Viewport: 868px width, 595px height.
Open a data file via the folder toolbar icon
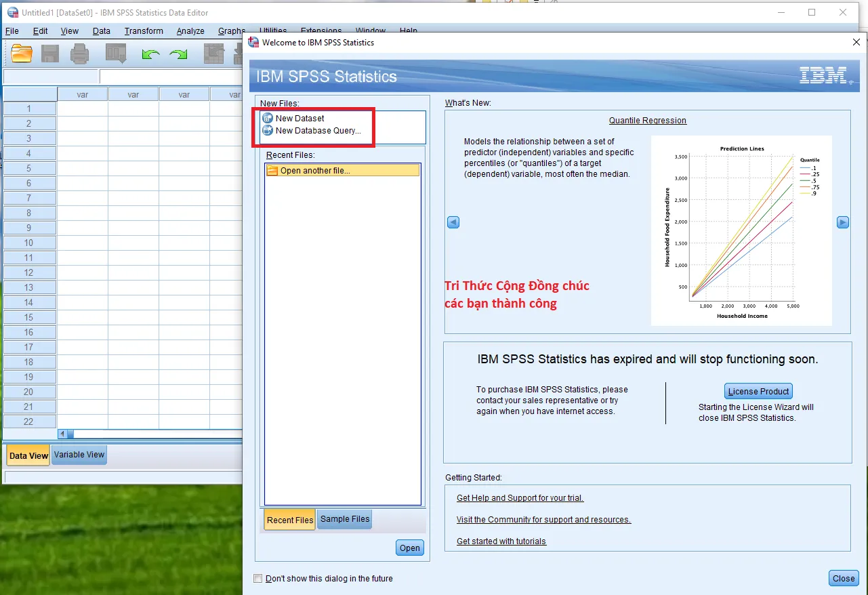coord(21,54)
